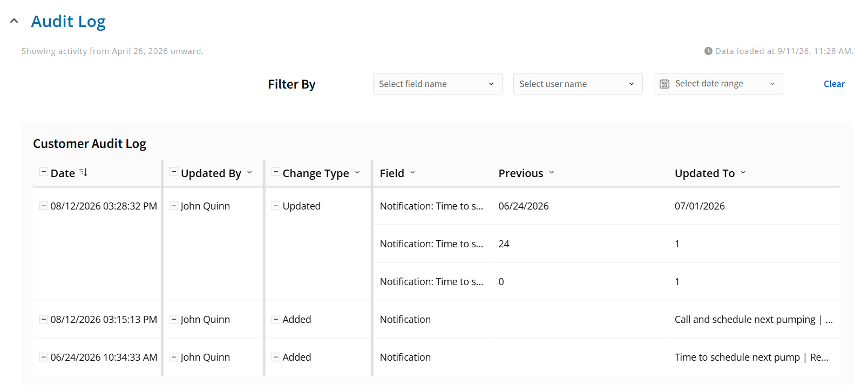
Task: Collapse the 06/24/2026 10:34:33 AM row group
Action: tap(43, 357)
